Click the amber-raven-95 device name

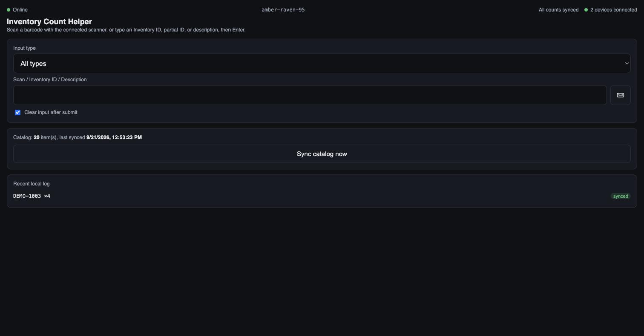coord(283,10)
